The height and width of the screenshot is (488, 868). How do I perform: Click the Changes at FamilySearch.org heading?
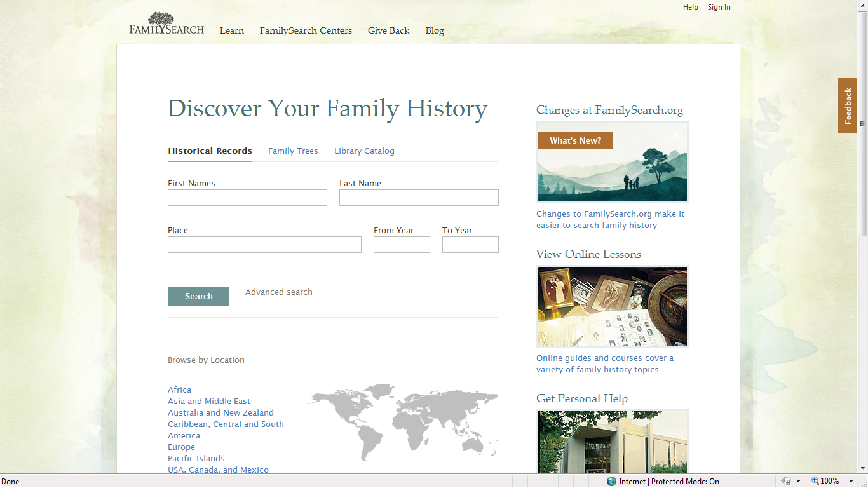(x=609, y=111)
